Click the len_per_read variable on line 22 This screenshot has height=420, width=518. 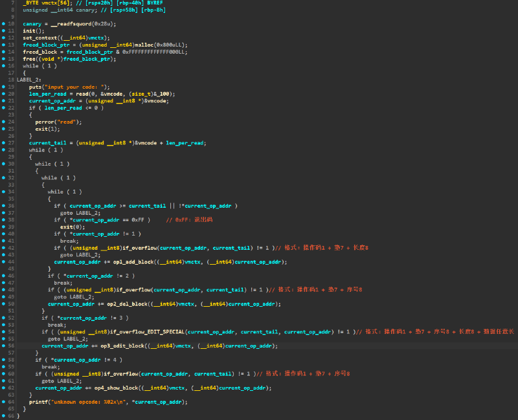[x=63, y=108]
